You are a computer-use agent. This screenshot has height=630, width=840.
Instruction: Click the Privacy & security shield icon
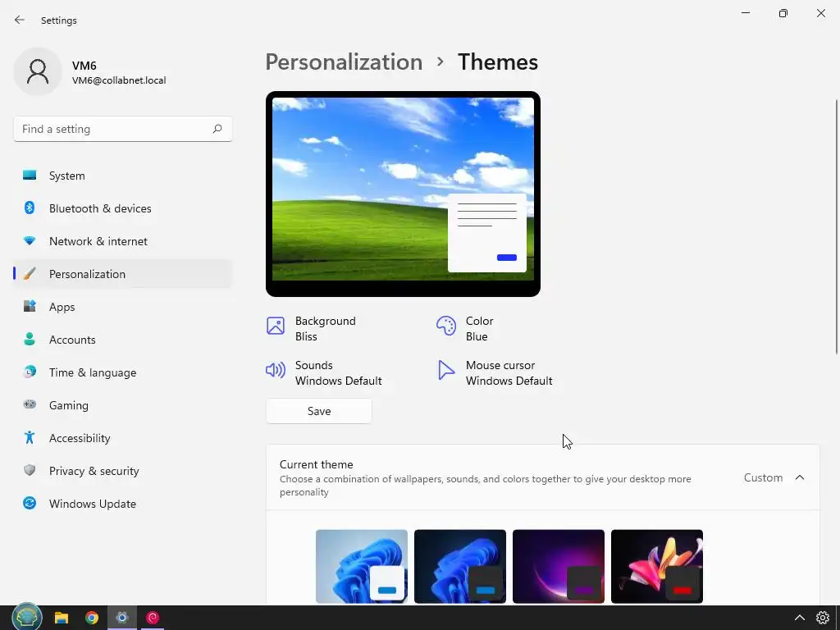click(x=30, y=470)
